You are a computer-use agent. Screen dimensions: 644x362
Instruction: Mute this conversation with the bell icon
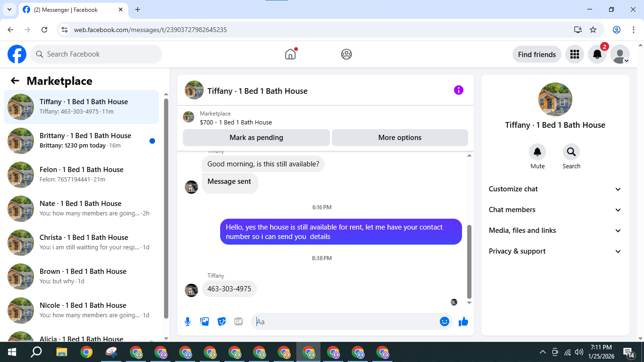[537, 152]
